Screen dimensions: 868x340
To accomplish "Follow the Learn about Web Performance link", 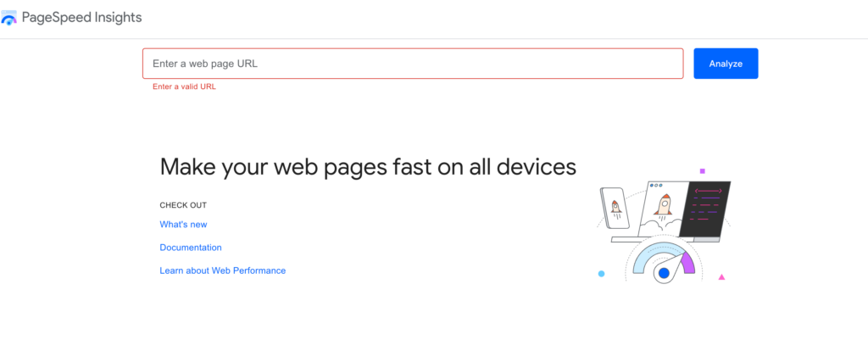I will point(223,270).
